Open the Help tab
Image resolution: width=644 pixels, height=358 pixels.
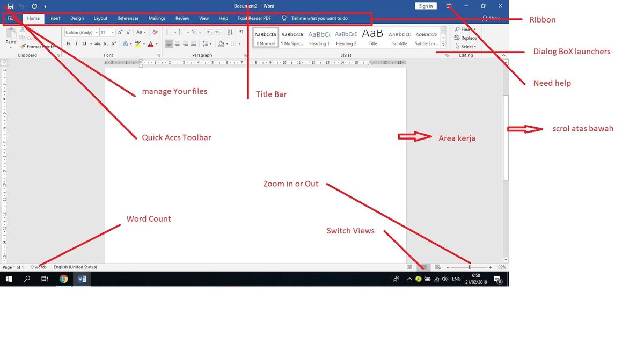(x=223, y=18)
